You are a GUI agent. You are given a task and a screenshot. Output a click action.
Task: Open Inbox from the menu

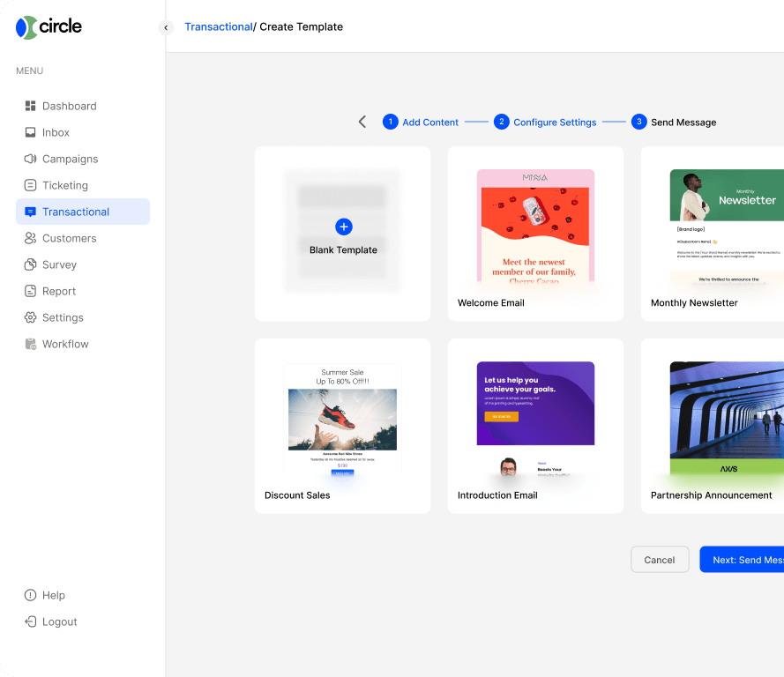56,132
